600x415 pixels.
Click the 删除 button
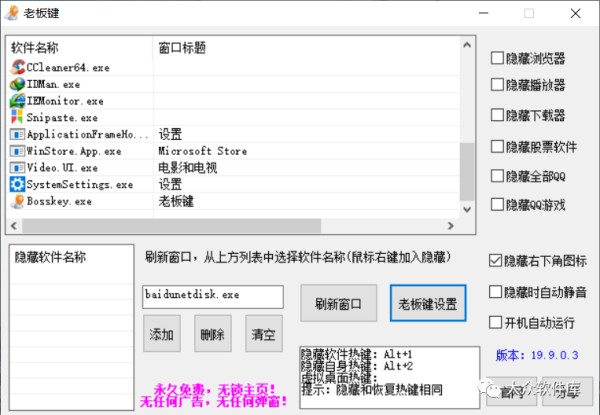pos(212,334)
